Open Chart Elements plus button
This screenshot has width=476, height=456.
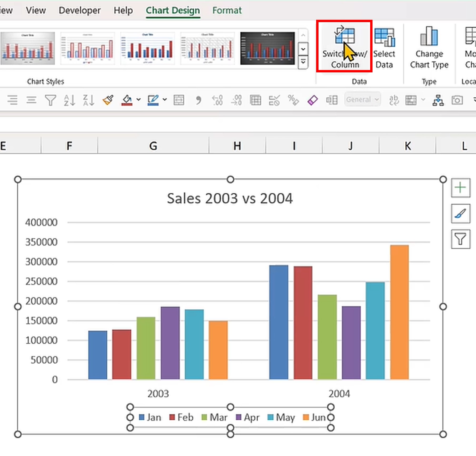pyautogui.click(x=460, y=188)
